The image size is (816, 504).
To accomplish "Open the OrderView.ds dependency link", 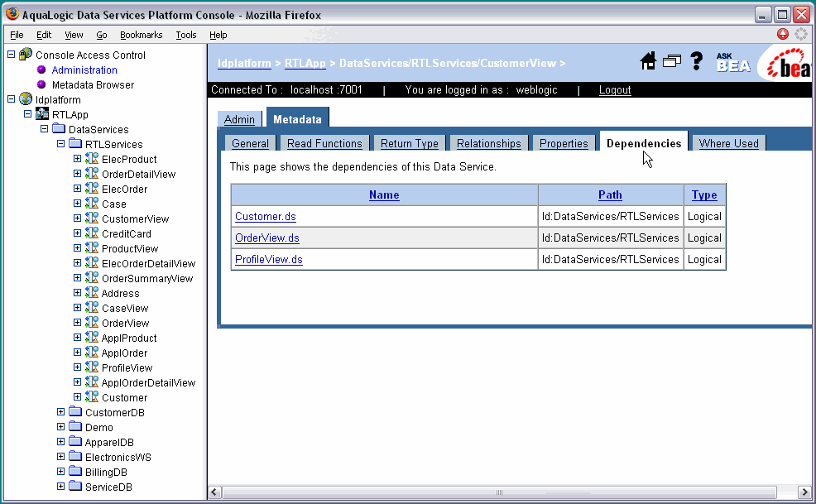I will pyautogui.click(x=267, y=238).
